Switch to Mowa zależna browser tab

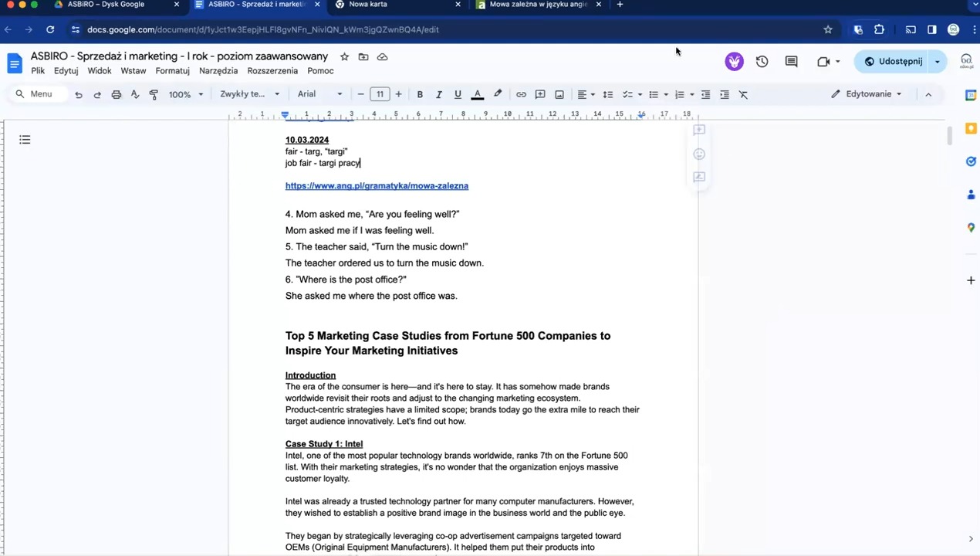click(x=538, y=5)
